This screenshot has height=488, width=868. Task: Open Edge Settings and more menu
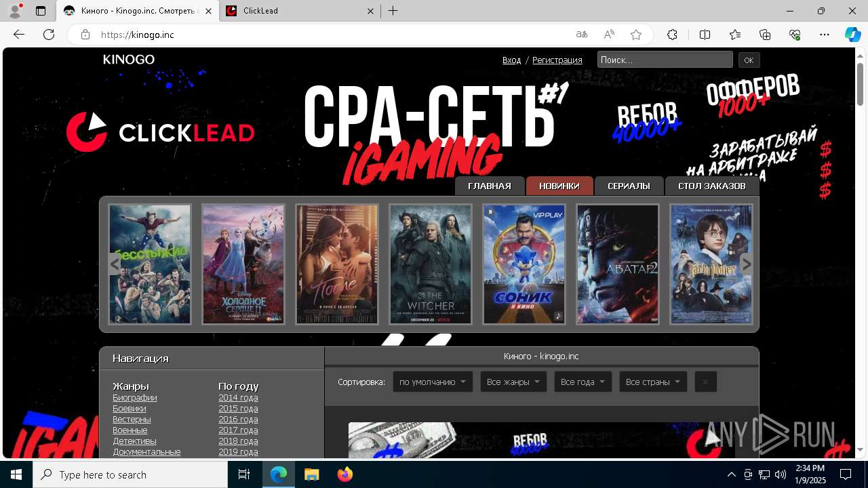[825, 35]
